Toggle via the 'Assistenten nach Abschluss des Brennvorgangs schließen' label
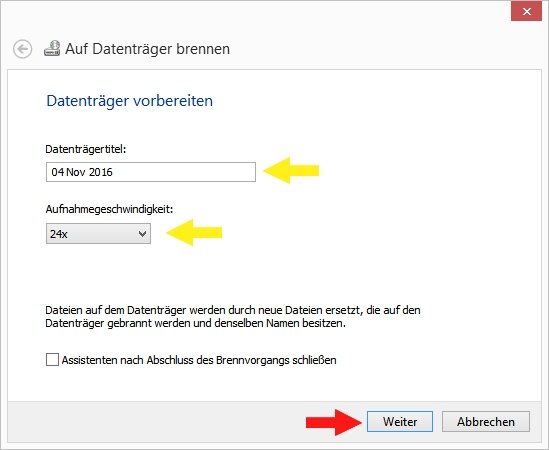The height and width of the screenshot is (450, 549). (x=199, y=360)
